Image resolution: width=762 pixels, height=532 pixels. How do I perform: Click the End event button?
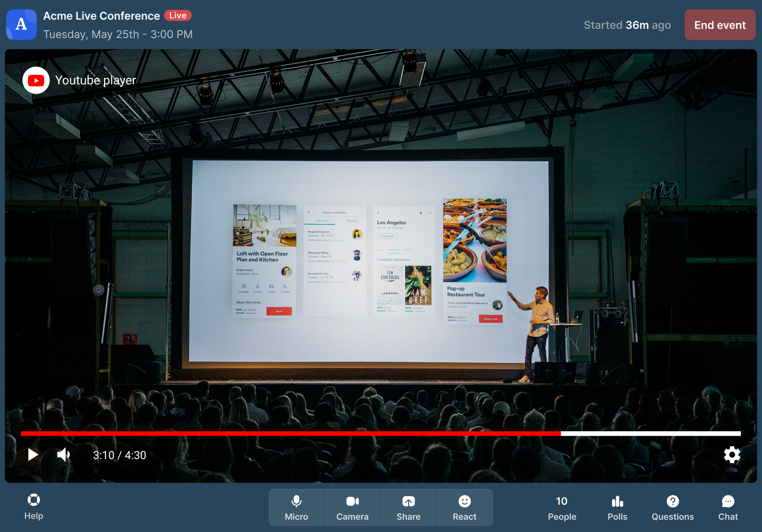(x=720, y=25)
